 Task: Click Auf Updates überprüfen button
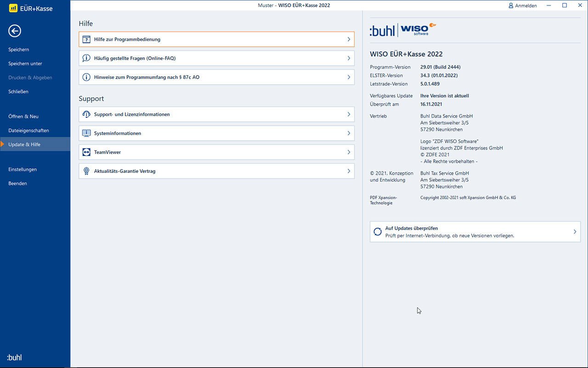pos(475,232)
